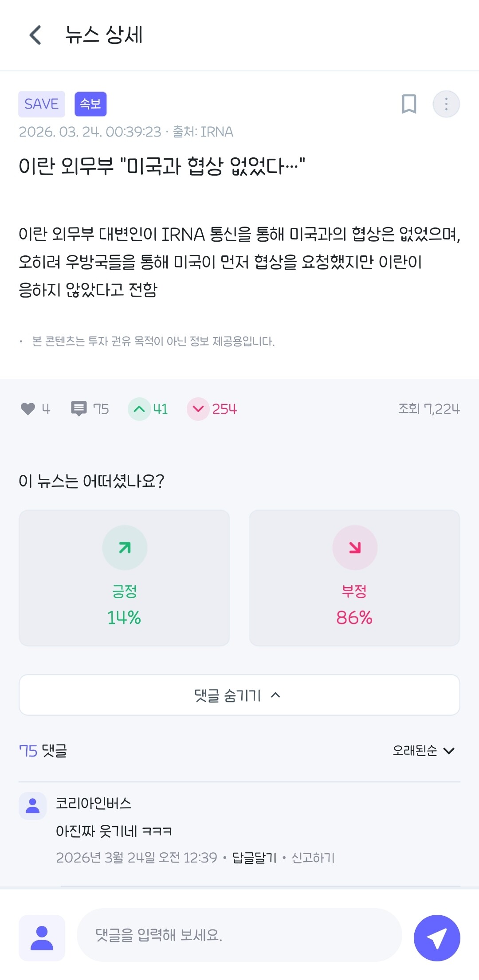Tap the SAVE tag
479x980 pixels.
pyautogui.click(x=42, y=104)
